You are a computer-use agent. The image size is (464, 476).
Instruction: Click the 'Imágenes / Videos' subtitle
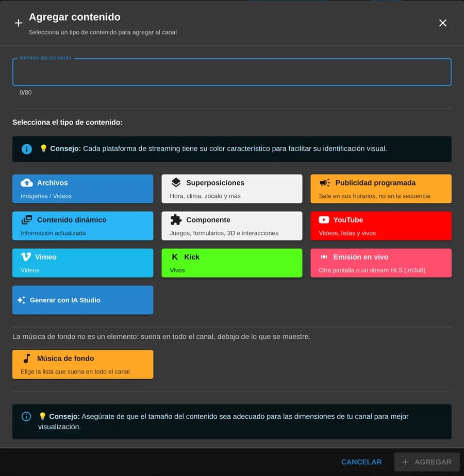pyautogui.click(x=46, y=196)
